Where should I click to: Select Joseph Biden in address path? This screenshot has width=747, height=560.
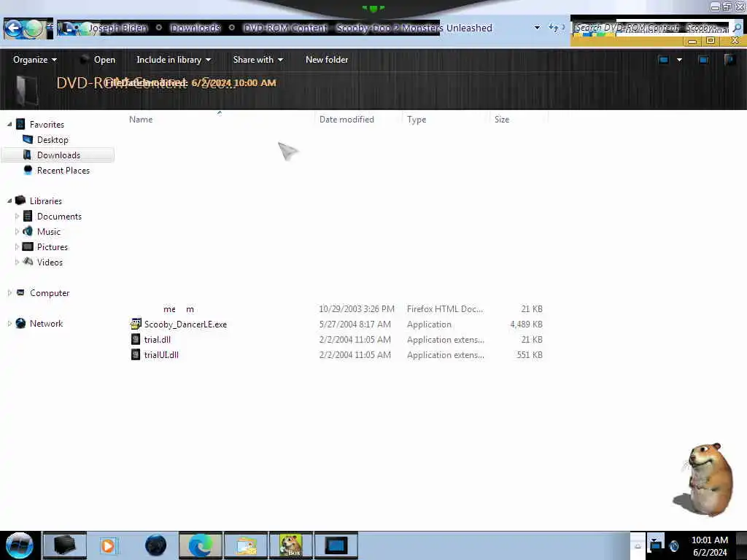click(118, 28)
